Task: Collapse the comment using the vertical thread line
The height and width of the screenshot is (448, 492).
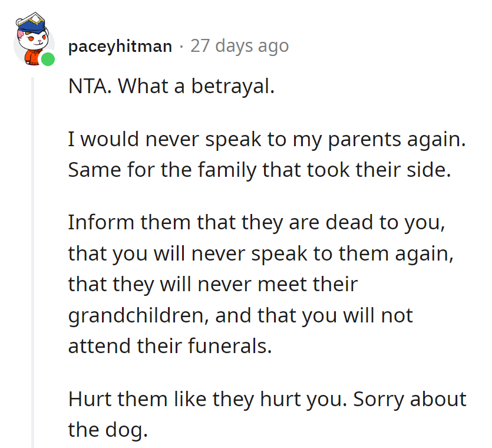Action: (x=34, y=259)
